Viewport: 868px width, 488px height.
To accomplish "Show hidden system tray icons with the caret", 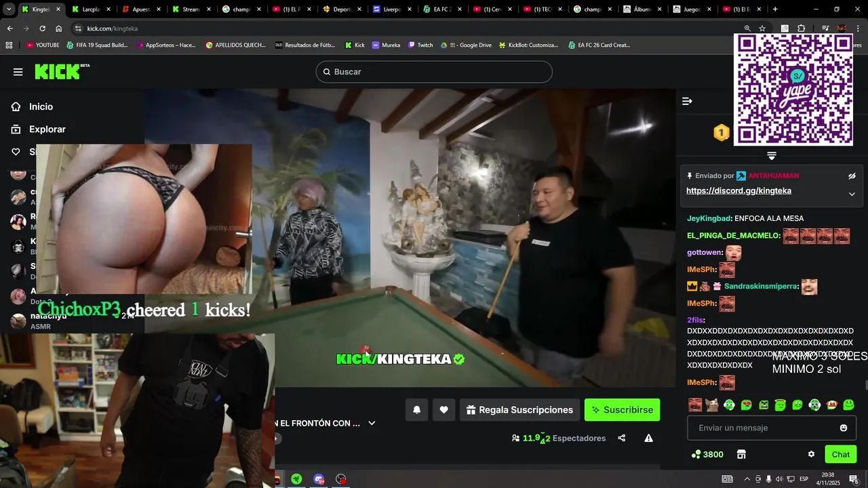I will [x=747, y=479].
